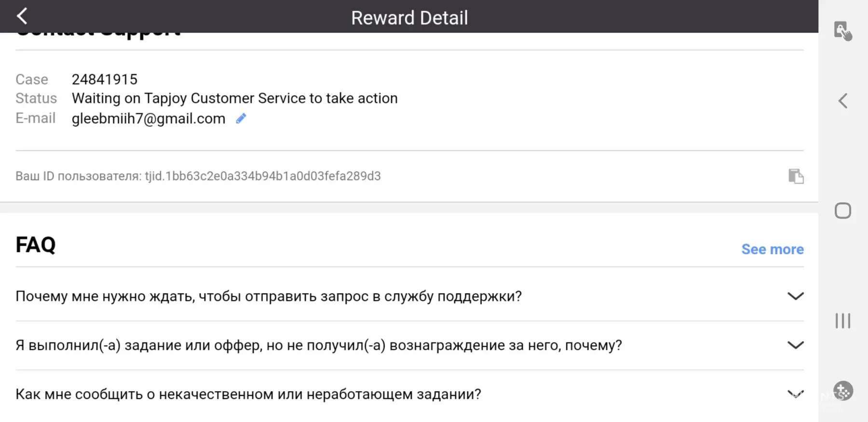Tap the touch pointer icon in the side panel
This screenshot has width=868, height=422.
(x=842, y=31)
